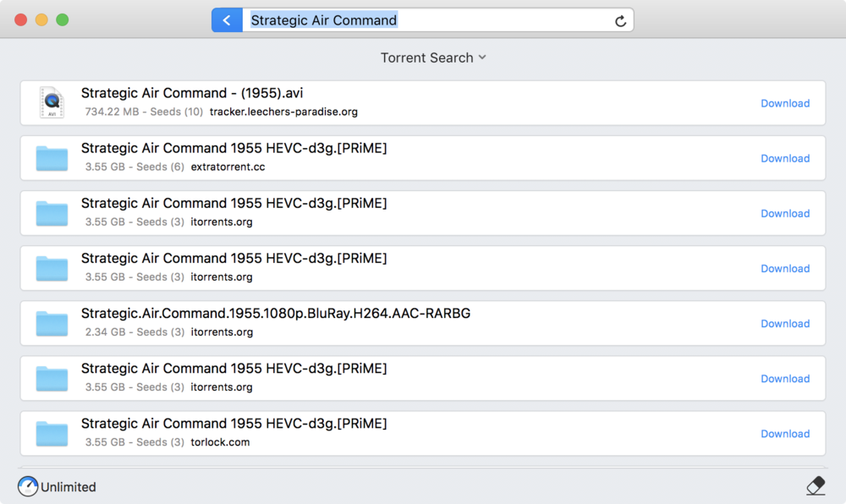
Task: Click the blue back arrow button
Action: 227,20
